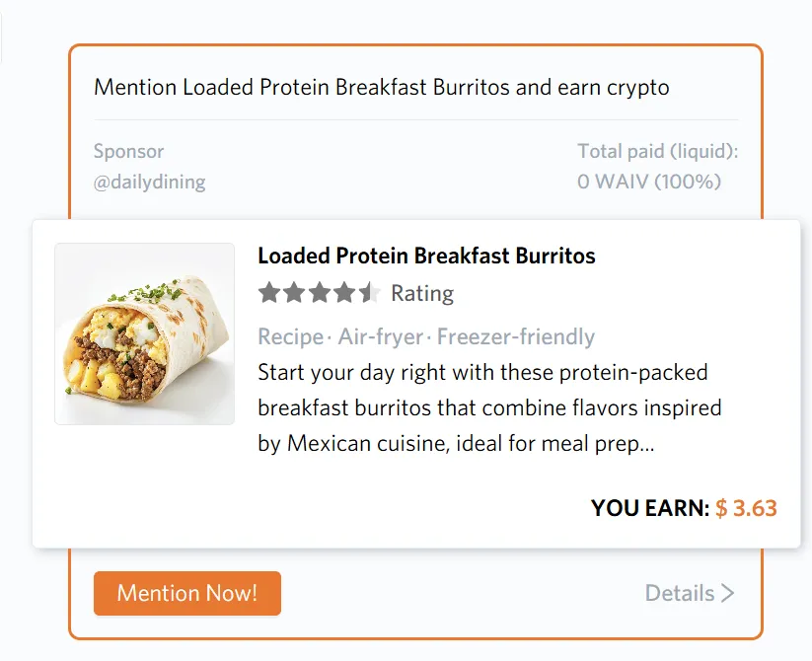Open the @dailydining sponsor profile

click(x=149, y=182)
